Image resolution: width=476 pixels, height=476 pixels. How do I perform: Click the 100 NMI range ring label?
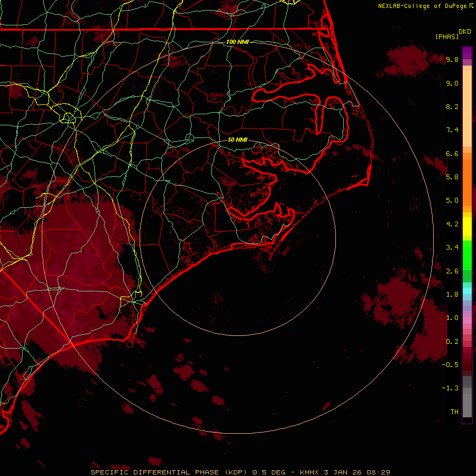point(237,42)
